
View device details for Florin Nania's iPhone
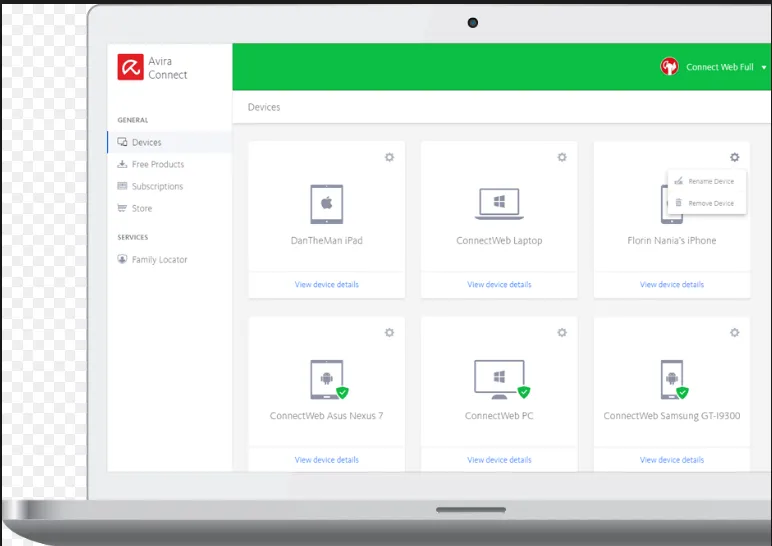coord(672,285)
